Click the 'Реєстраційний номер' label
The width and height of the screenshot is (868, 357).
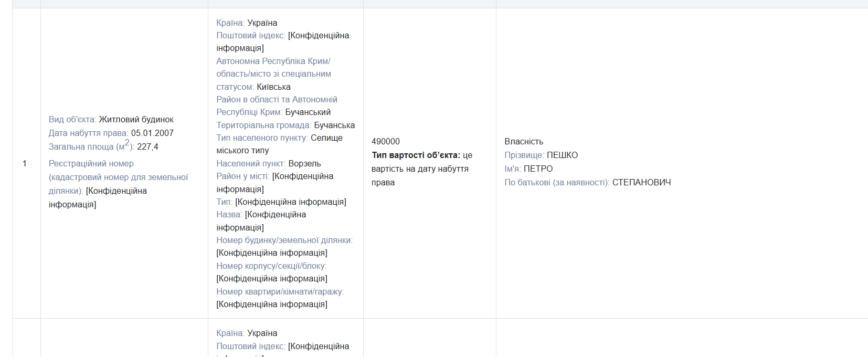[91, 164]
